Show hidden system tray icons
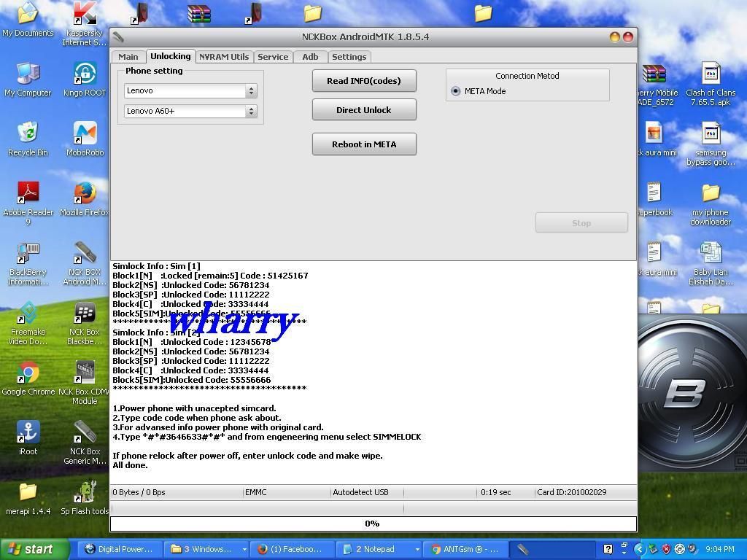The image size is (747, 560). [639, 549]
